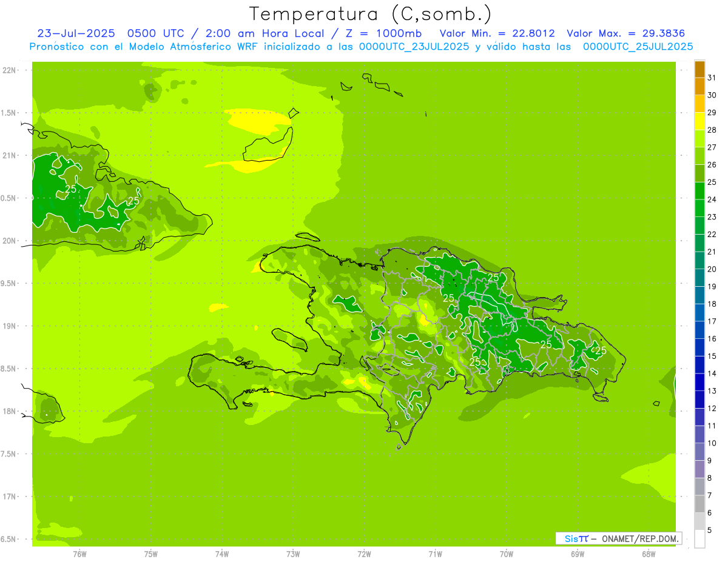Click the "21N" latitude label
Viewport: 728px width, 562px height.
[x=10, y=155]
